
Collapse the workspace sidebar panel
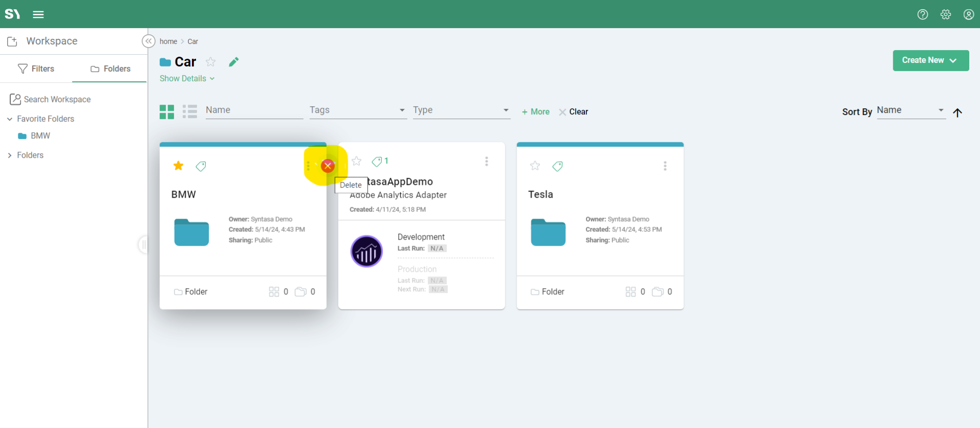(x=148, y=41)
